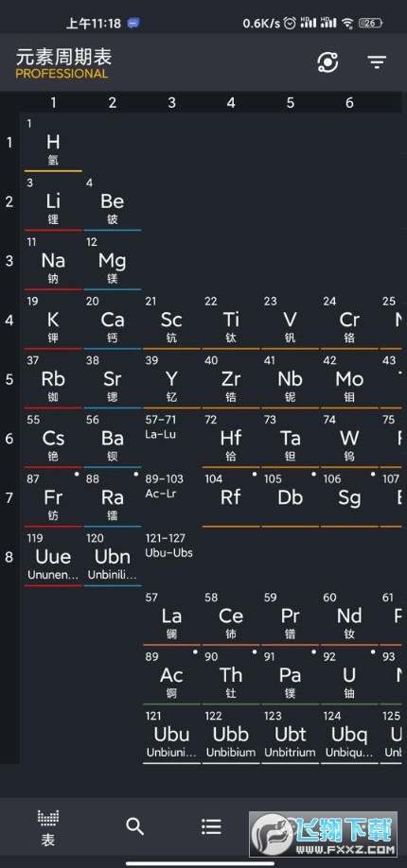Open the Hydrogen H element tile
The width and height of the screenshot is (407, 868).
(x=53, y=143)
